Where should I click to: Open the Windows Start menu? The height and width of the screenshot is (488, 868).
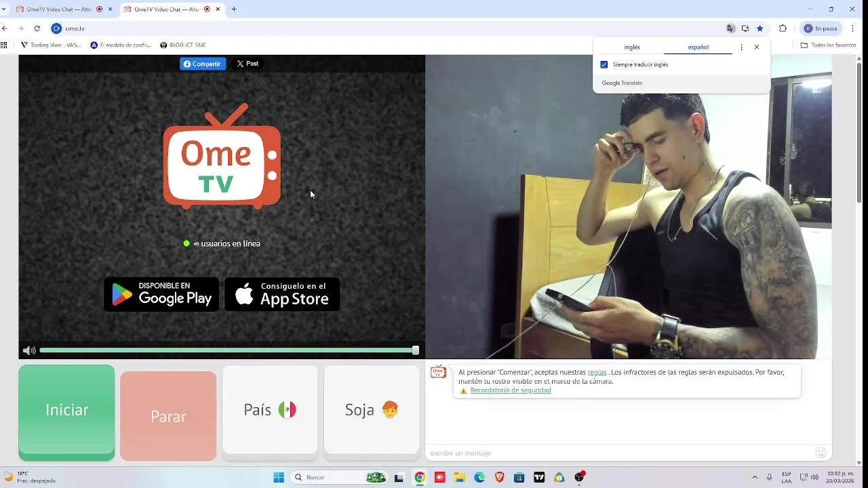coord(279,477)
